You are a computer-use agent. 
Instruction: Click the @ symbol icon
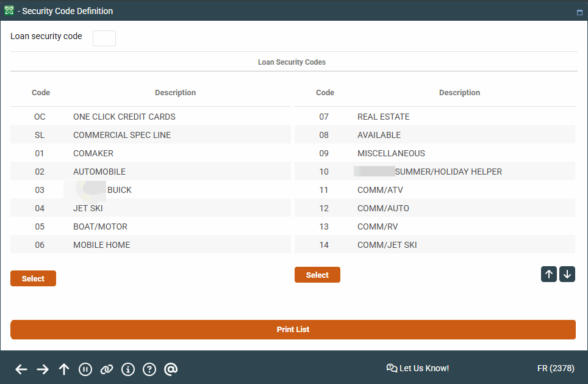coord(171,369)
